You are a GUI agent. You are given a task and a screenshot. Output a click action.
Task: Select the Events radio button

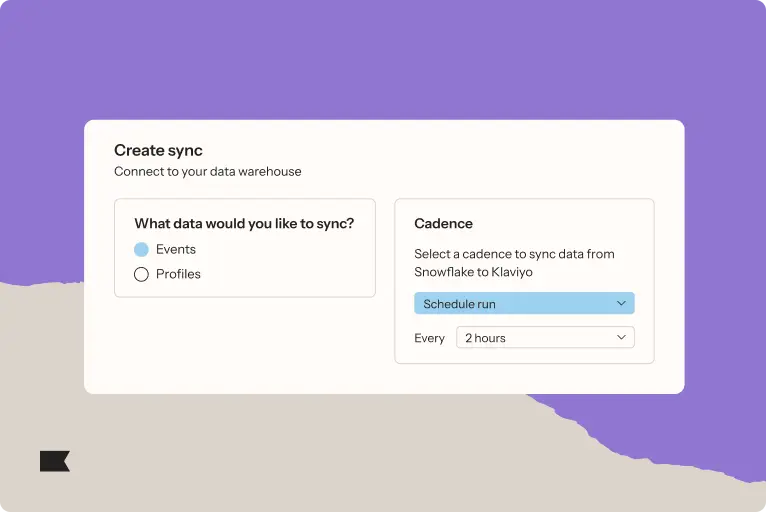[x=141, y=250]
